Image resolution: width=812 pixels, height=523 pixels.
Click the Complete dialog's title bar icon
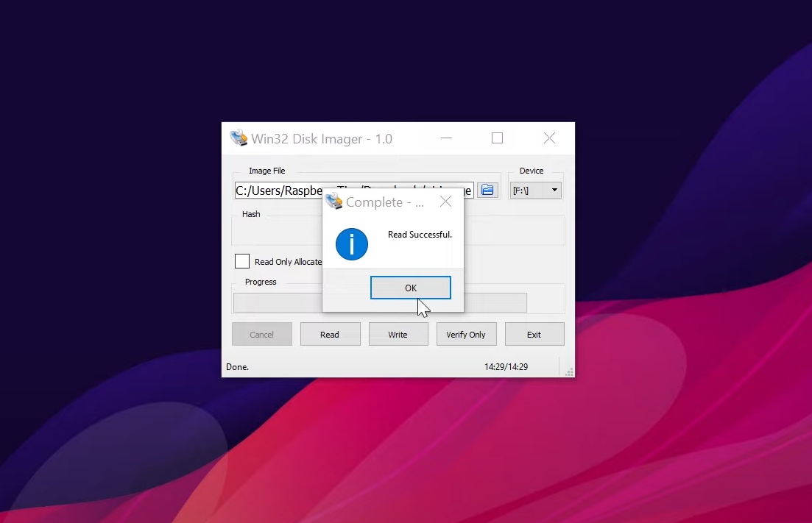click(334, 202)
